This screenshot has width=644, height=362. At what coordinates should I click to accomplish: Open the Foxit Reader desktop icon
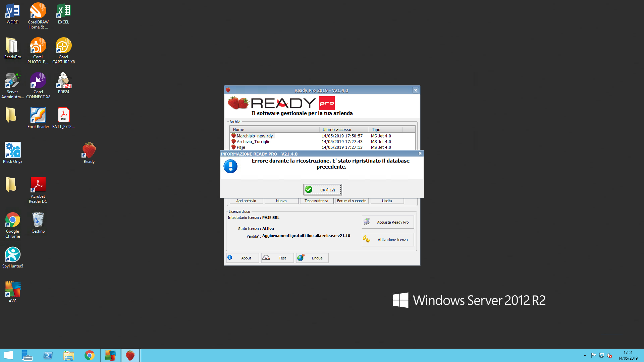click(38, 118)
